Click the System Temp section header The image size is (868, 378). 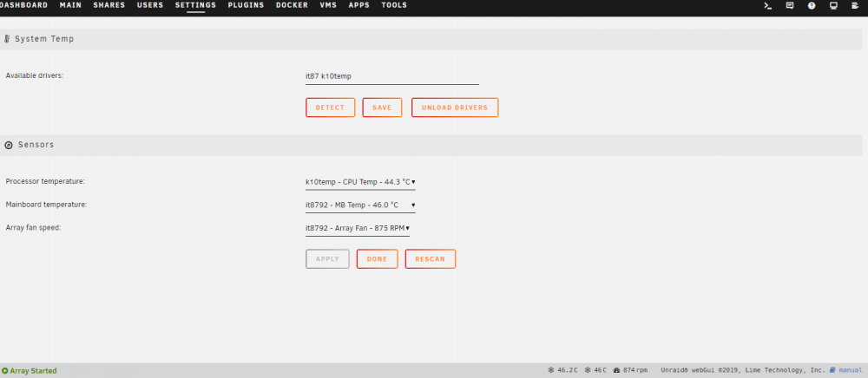tap(44, 39)
